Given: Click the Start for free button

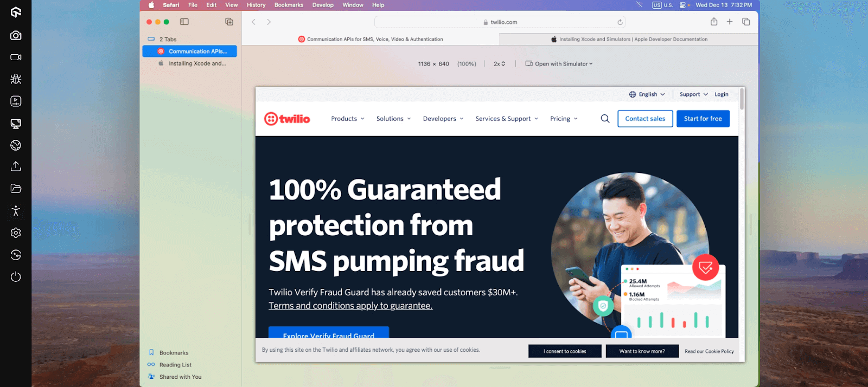Looking at the screenshot, I should (x=703, y=119).
